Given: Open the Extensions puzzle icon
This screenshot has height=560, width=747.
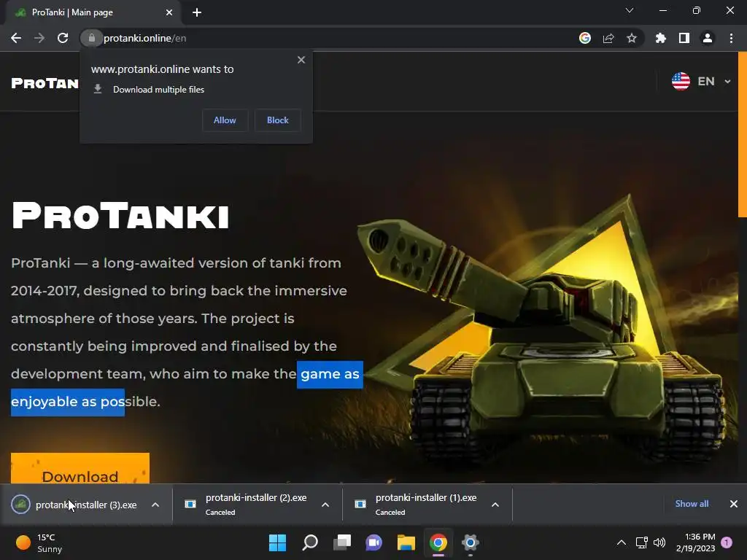Looking at the screenshot, I should point(661,38).
